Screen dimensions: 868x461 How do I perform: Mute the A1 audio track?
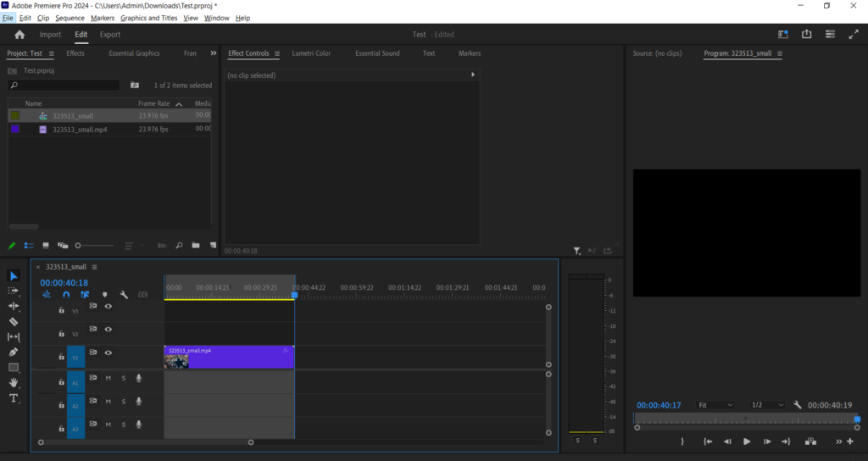[108, 378]
